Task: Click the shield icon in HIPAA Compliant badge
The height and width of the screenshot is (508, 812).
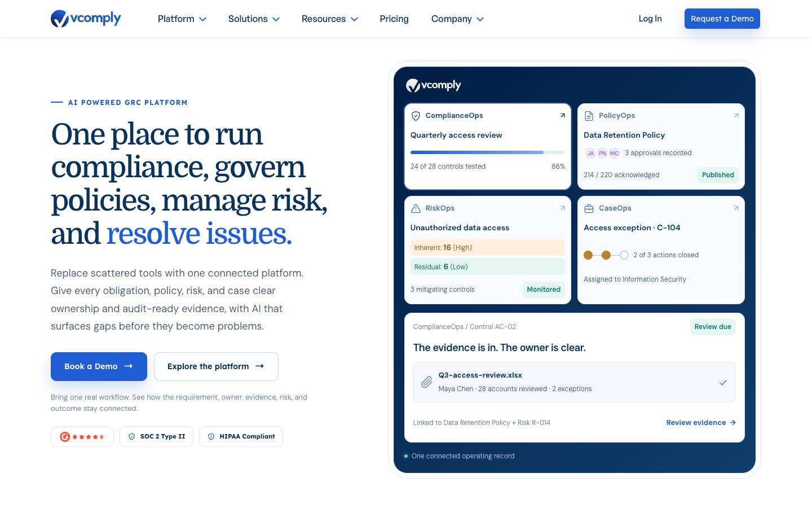Action: 211,436
